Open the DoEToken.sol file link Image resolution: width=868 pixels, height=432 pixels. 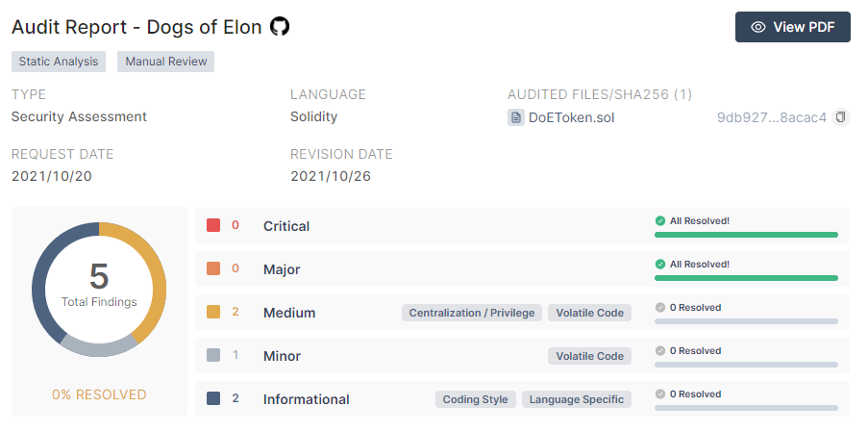point(571,117)
